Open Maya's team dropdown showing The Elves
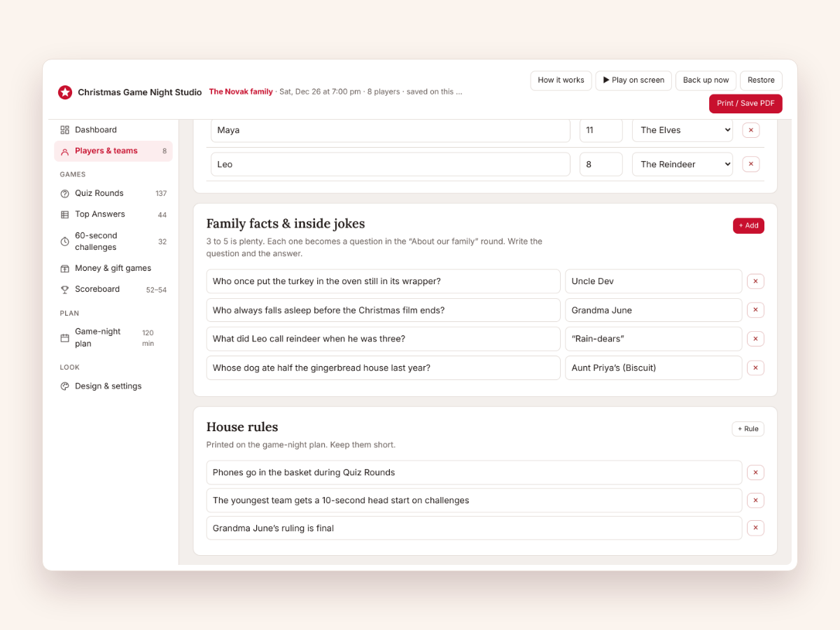Screen dimensions: 840x630 coord(682,130)
